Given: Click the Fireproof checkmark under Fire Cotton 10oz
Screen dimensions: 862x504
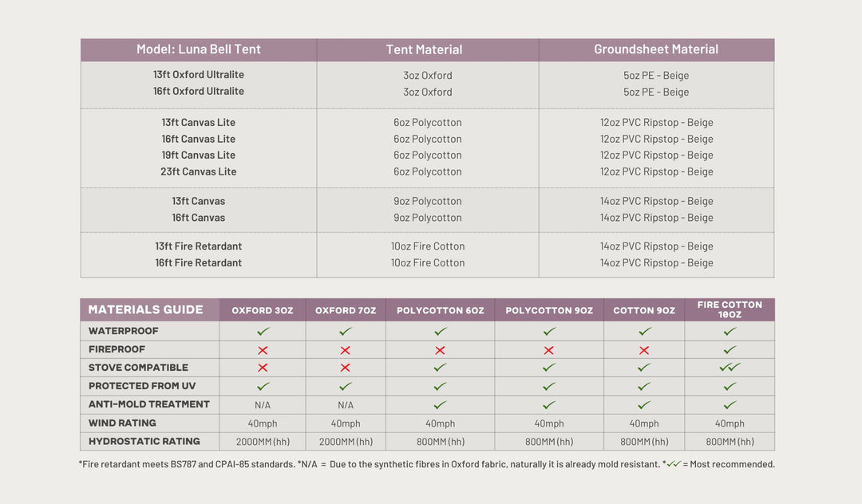Looking at the screenshot, I should click(730, 349).
